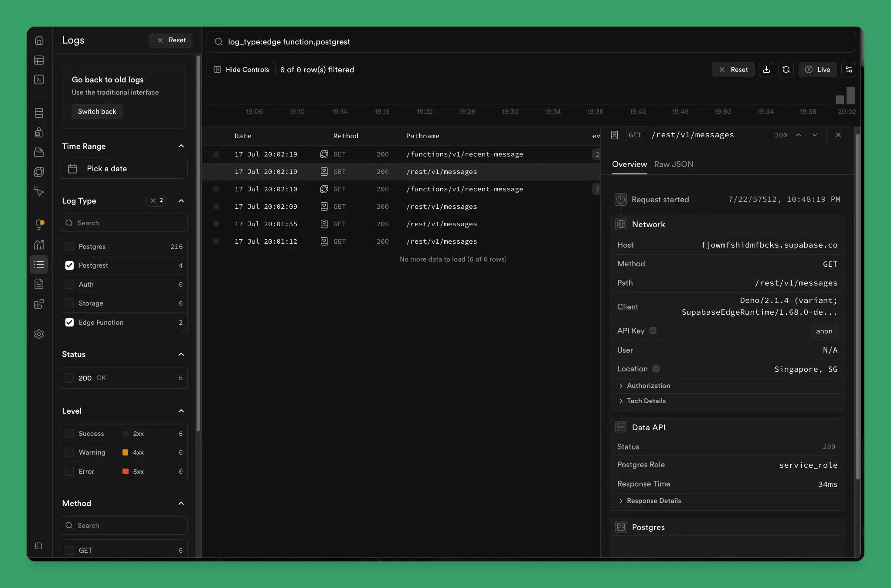Open the Realtime cursor sidebar icon
Image resolution: width=891 pixels, height=588 pixels.
[x=39, y=191]
